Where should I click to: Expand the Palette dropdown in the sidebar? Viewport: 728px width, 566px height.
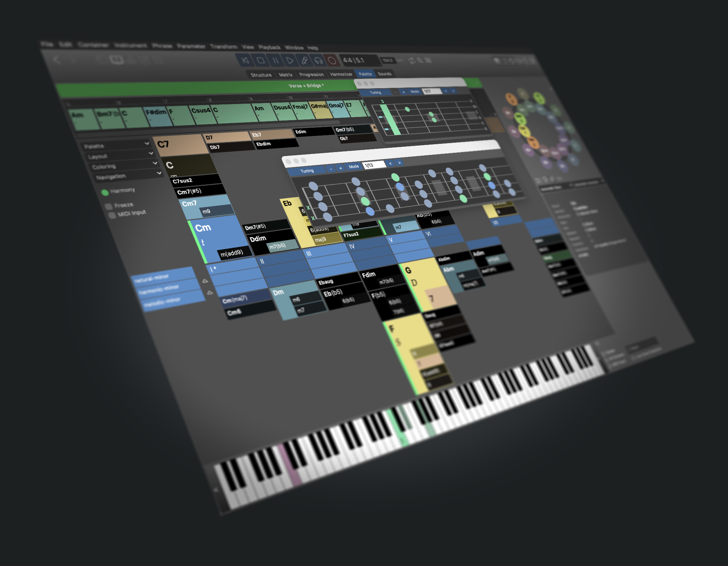point(116,145)
